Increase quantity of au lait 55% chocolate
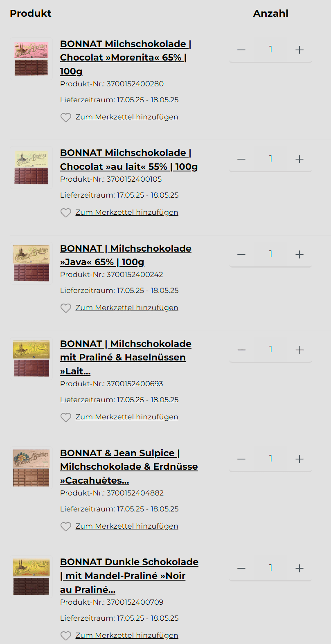 pyautogui.click(x=299, y=159)
